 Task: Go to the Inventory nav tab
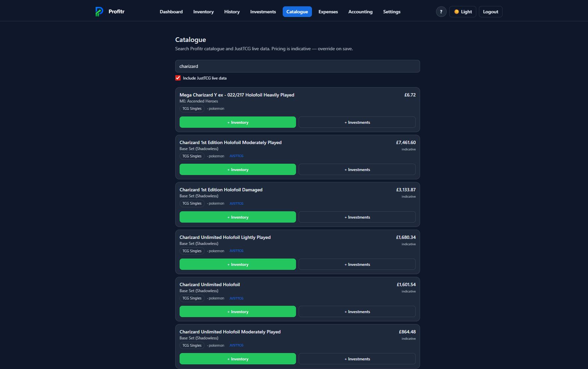(204, 12)
